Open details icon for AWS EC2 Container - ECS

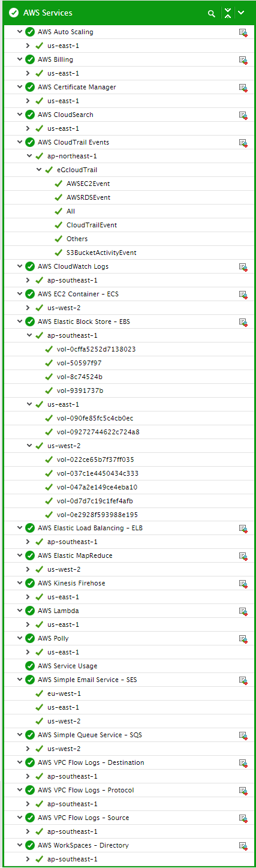[243, 295]
